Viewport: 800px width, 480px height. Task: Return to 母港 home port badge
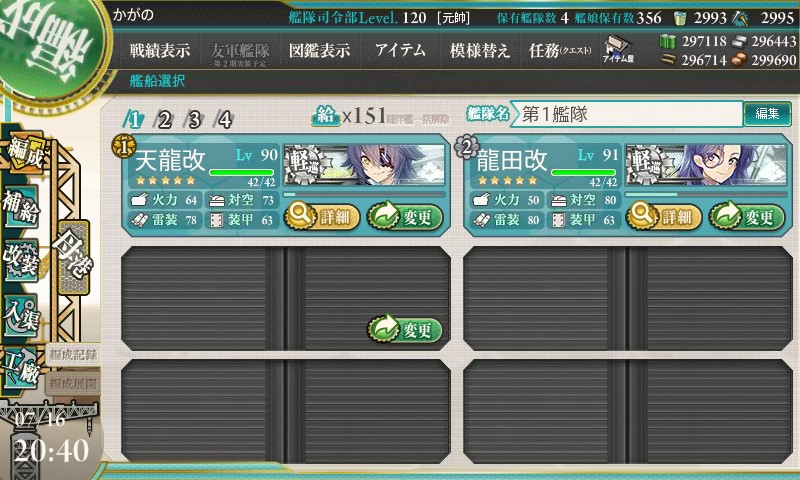(74, 258)
